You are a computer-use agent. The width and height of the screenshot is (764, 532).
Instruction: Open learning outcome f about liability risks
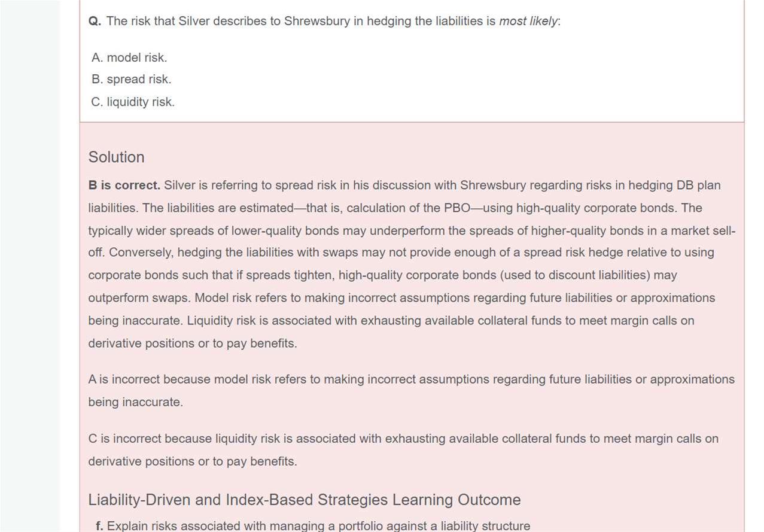pyautogui.click(x=318, y=526)
